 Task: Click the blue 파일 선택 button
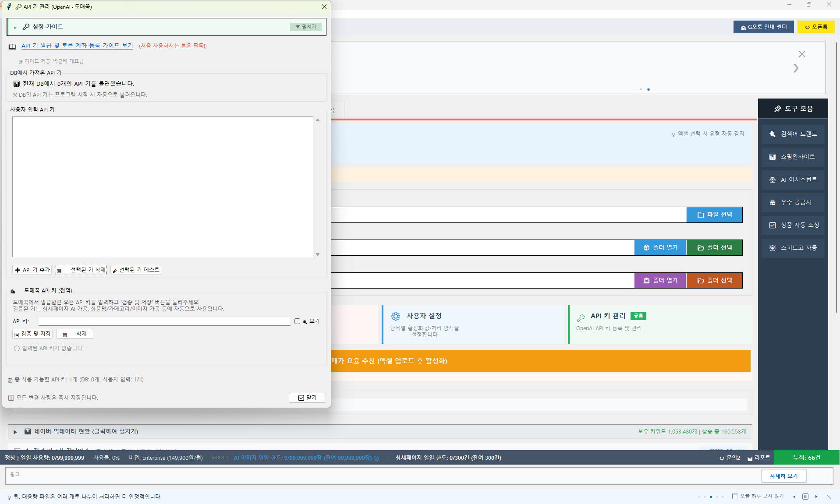(x=715, y=215)
